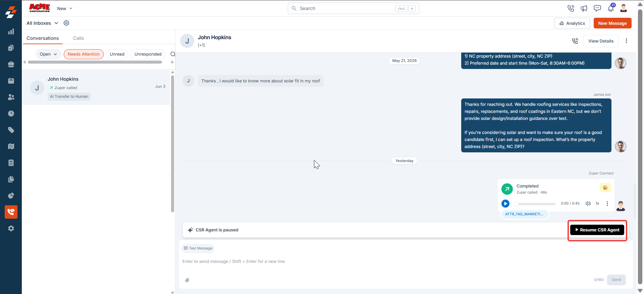Click the filter chips horizontal scrollbar
644x294 pixels.
pyautogui.click(x=95, y=62)
